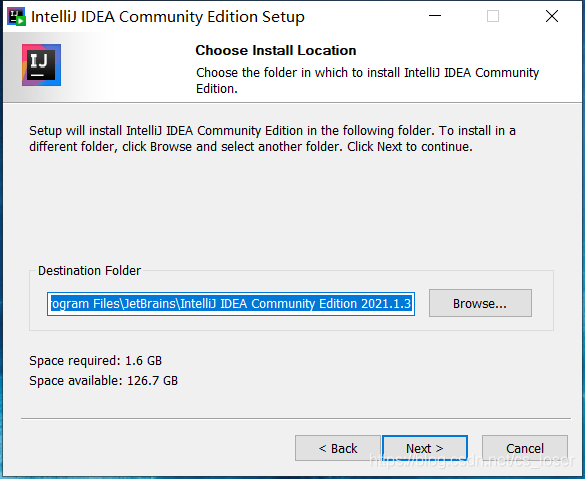This screenshot has height=479, width=585.
Task: Click the 'Space required: 1.6 GB' text
Action: (96, 361)
